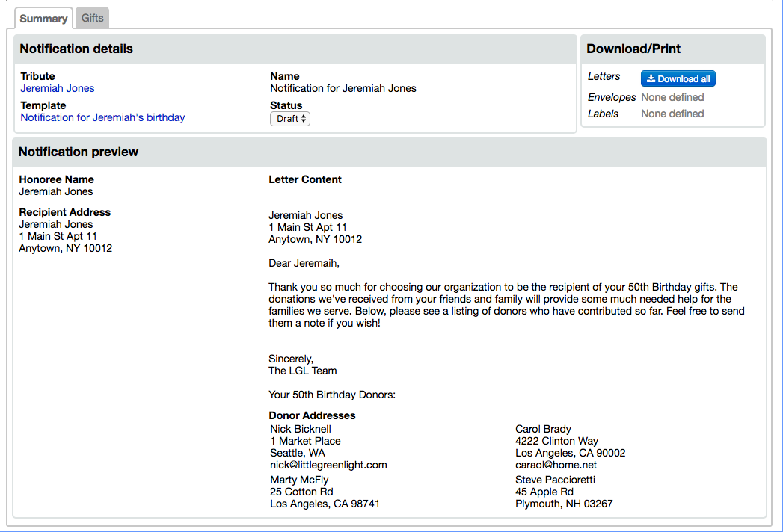This screenshot has height=532, width=783.
Task: Select donor name Carol Brady
Action: point(543,429)
